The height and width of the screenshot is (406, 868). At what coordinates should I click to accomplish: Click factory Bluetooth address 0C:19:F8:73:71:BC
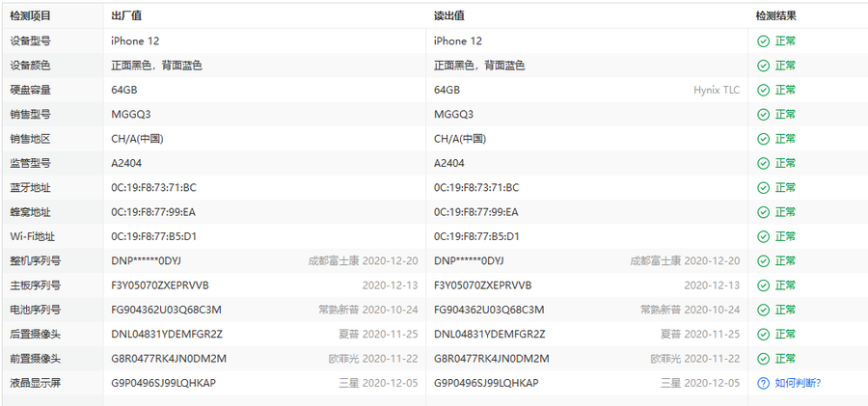[x=154, y=187]
